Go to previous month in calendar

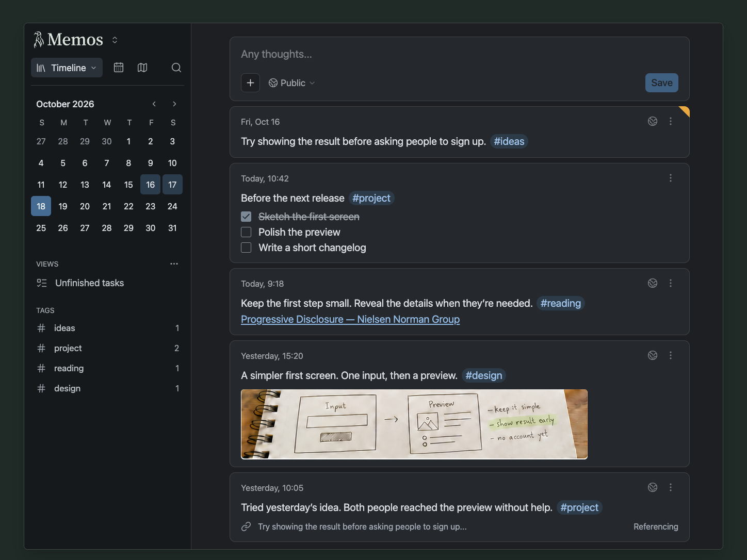click(154, 104)
